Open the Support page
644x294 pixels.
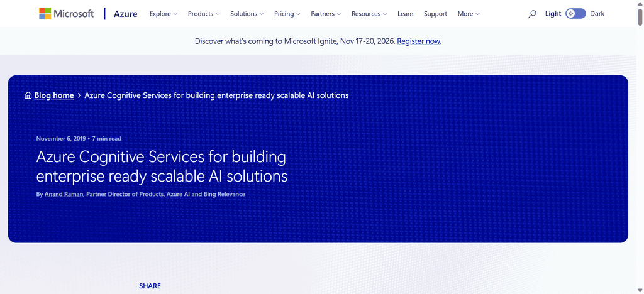click(x=435, y=14)
